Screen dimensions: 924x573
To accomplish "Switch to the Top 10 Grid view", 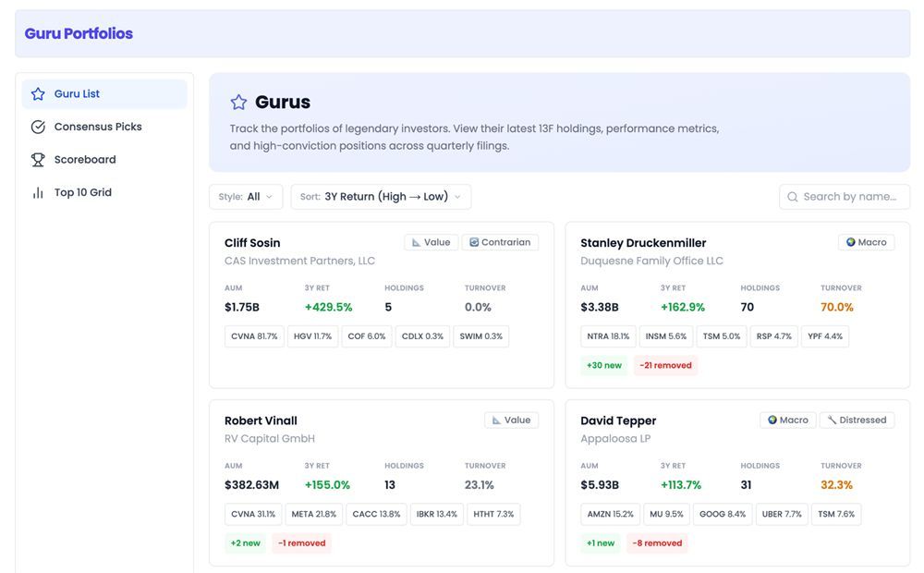I will [104, 193].
